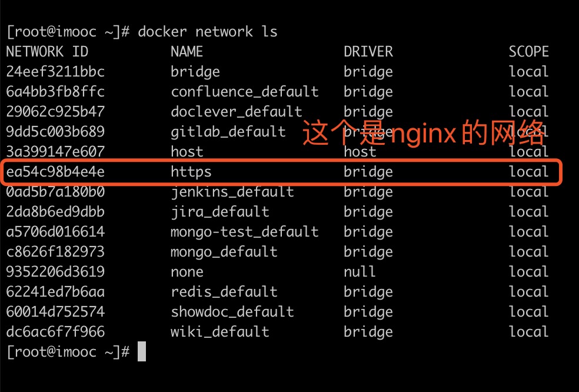Image resolution: width=579 pixels, height=392 pixels.
Task: Click the gitlab_default network name
Action: point(228,132)
